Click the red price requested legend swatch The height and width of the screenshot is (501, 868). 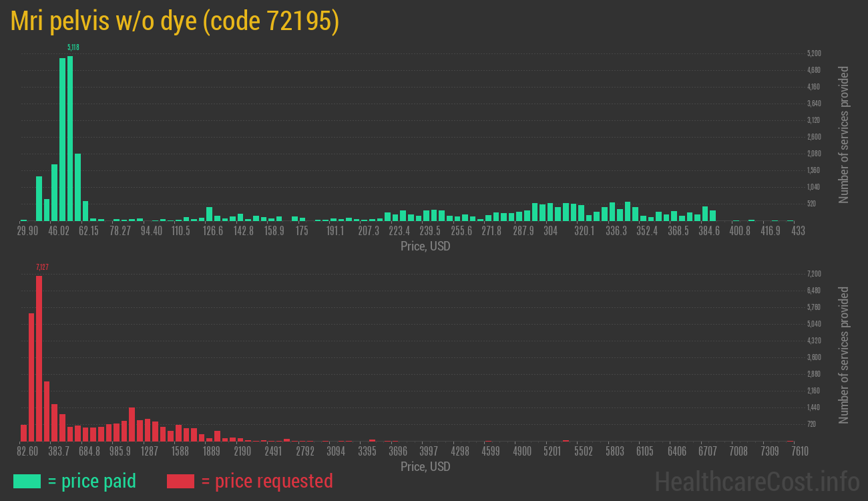click(180, 481)
